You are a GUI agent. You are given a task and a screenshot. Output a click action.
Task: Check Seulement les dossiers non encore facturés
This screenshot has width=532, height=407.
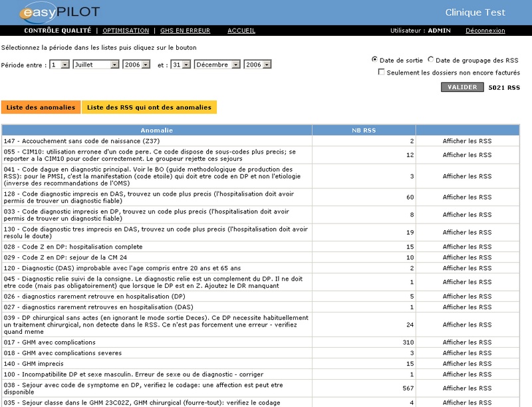pyautogui.click(x=381, y=72)
